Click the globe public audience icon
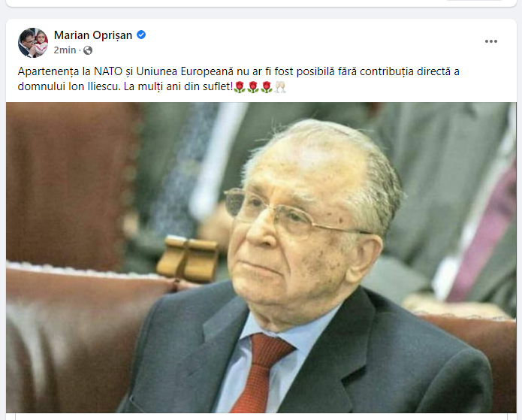 click(x=88, y=50)
